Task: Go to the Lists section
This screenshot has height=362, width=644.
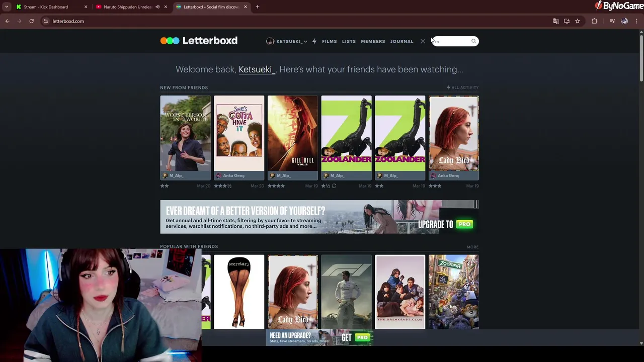Action: click(x=349, y=41)
